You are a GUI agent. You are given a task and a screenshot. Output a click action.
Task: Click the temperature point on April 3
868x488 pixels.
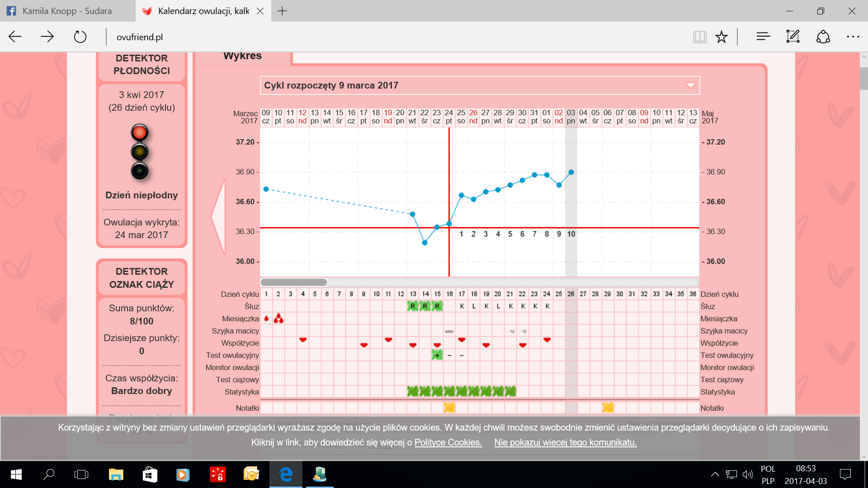pos(571,172)
